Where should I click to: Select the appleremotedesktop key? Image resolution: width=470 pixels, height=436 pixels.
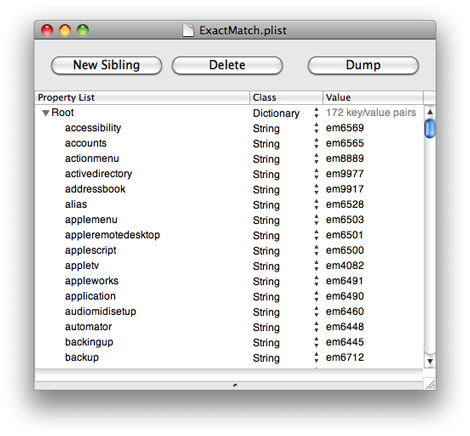pos(113,235)
